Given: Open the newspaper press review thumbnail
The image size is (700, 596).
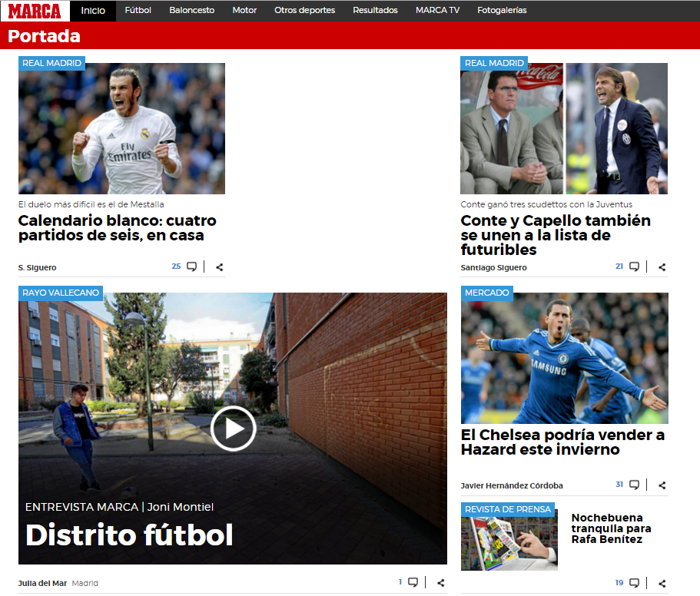Looking at the screenshot, I should pyautogui.click(x=509, y=540).
